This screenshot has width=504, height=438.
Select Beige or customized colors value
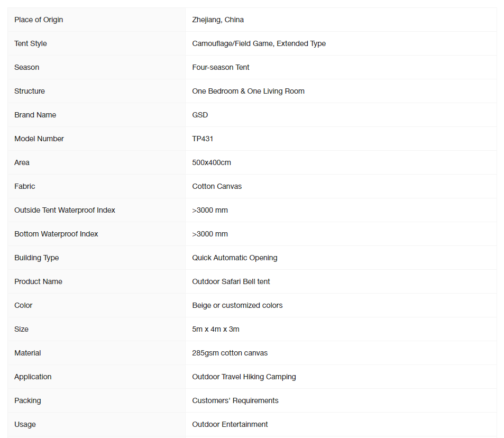pos(237,305)
